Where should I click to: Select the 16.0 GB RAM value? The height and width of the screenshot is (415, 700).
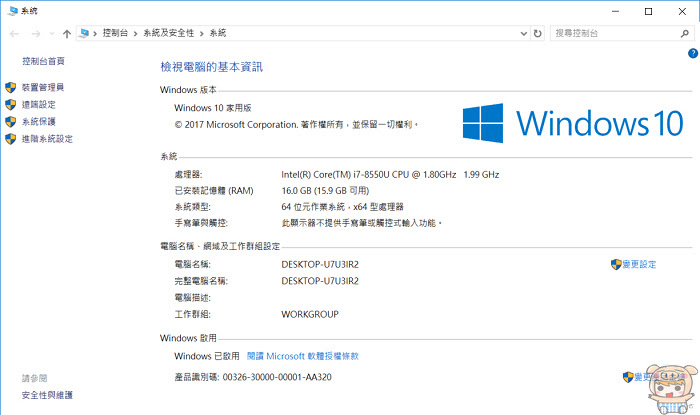click(x=325, y=191)
